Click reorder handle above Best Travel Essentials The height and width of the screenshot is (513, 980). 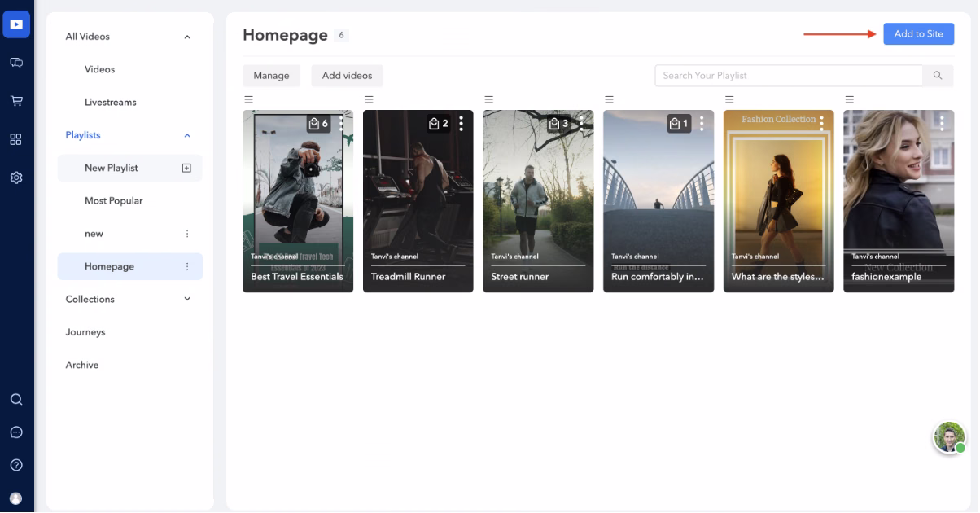point(248,99)
